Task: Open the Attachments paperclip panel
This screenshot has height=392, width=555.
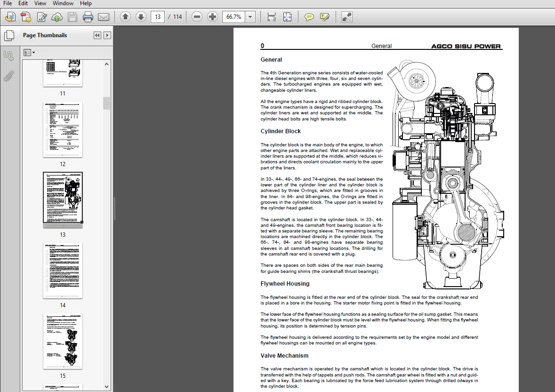Action: tap(9, 76)
